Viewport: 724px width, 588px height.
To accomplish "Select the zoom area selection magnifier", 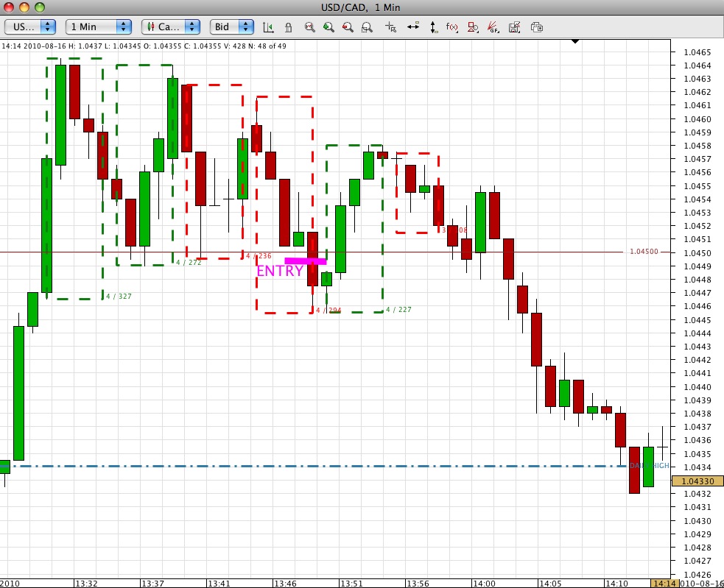I will tap(367, 27).
